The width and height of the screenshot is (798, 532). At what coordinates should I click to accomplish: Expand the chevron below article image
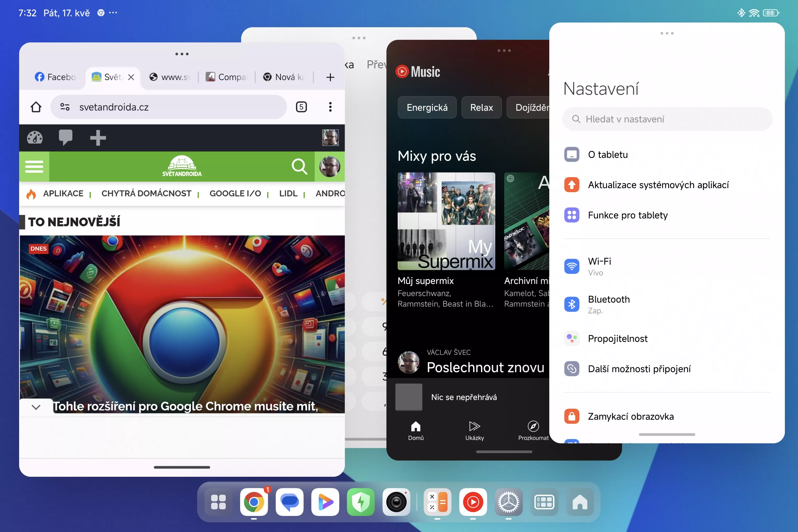click(36, 407)
